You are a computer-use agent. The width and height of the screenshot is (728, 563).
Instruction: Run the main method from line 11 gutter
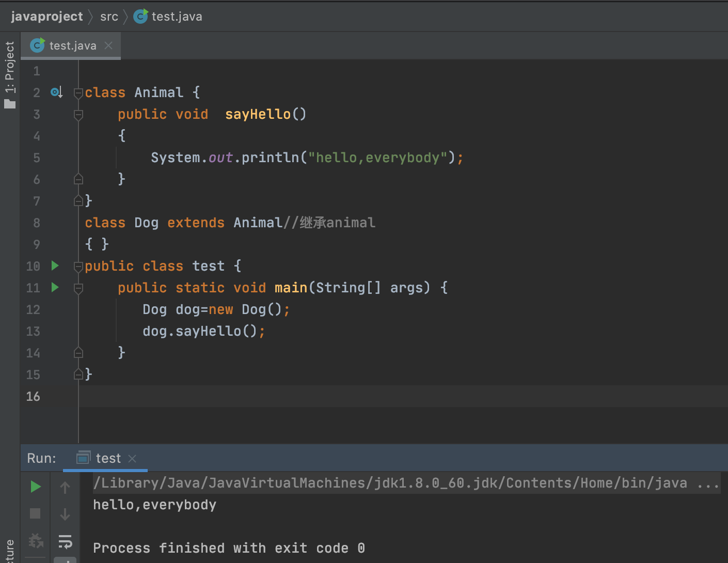point(55,288)
